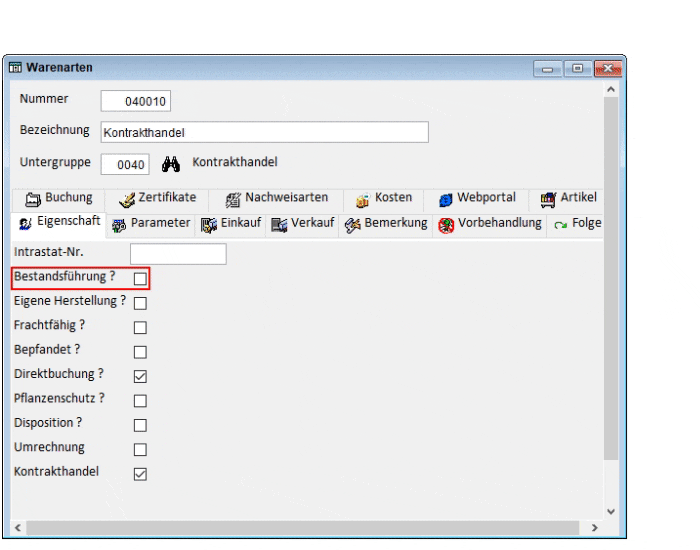Click the Parameter tab icon
This screenshot has width=700, height=550.
click(x=119, y=225)
